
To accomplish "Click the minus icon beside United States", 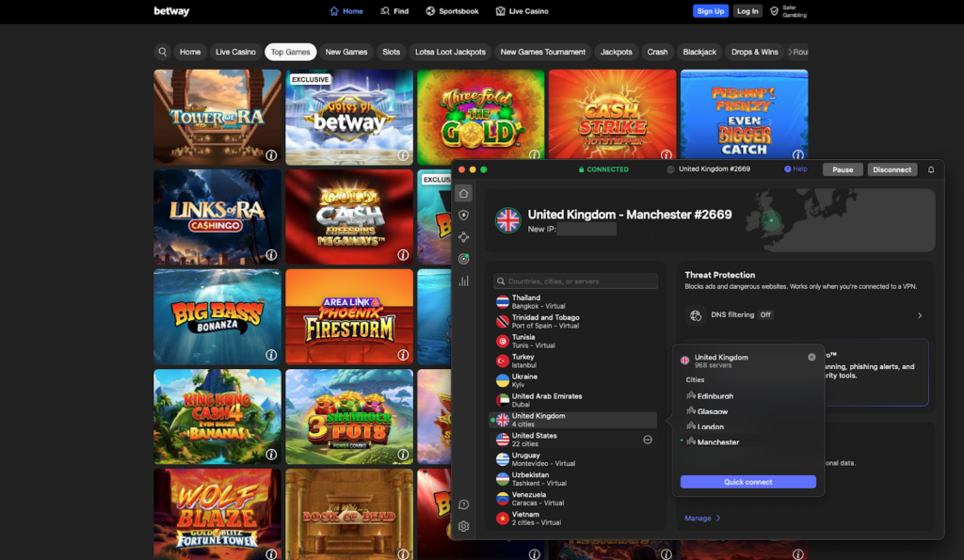I will [x=648, y=440].
